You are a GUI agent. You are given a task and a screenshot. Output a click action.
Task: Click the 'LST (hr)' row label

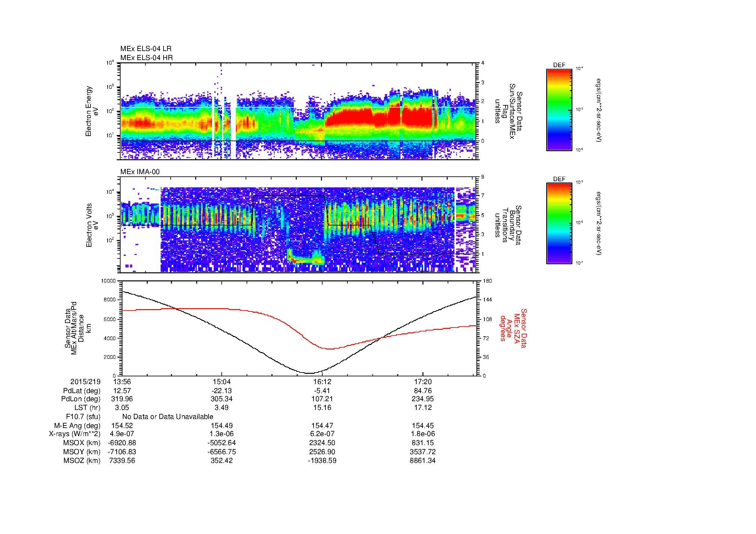pyautogui.click(x=87, y=408)
